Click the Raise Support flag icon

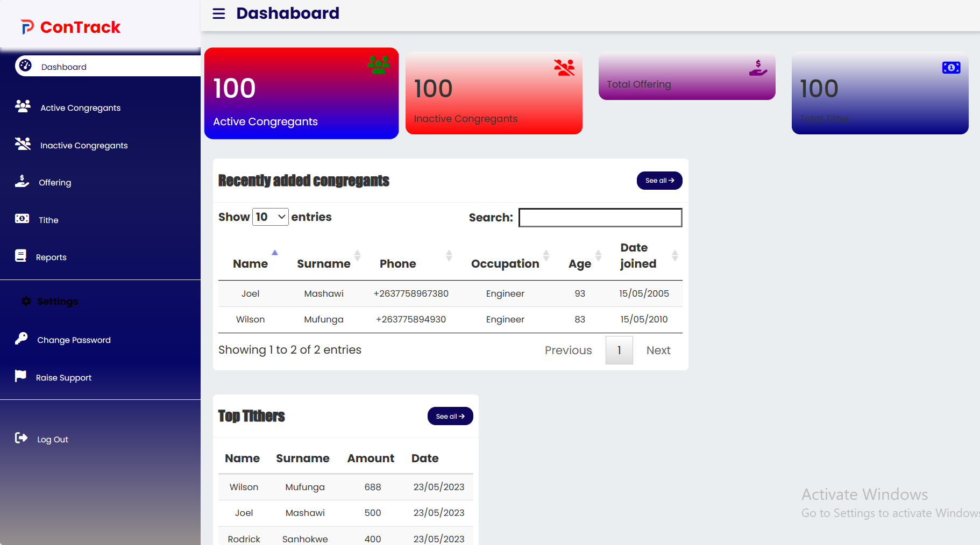point(21,376)
